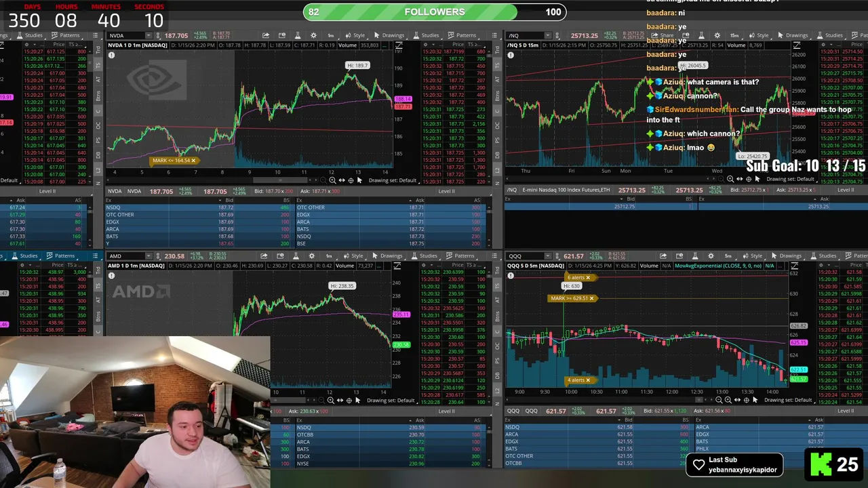Click the NVDA symbol input field
This screenshot has height=488, width=868.
126,35
